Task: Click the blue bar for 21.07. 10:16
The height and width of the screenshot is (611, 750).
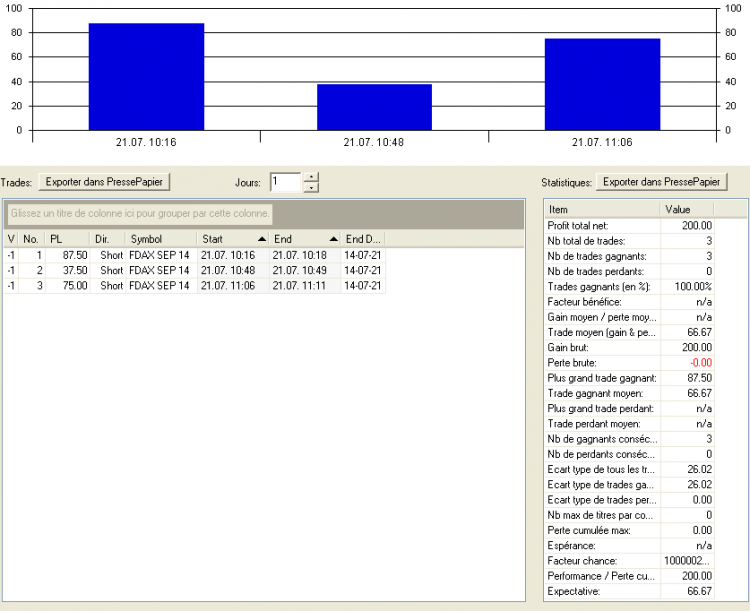Action: pyautogui.click(x=146, y=77)
